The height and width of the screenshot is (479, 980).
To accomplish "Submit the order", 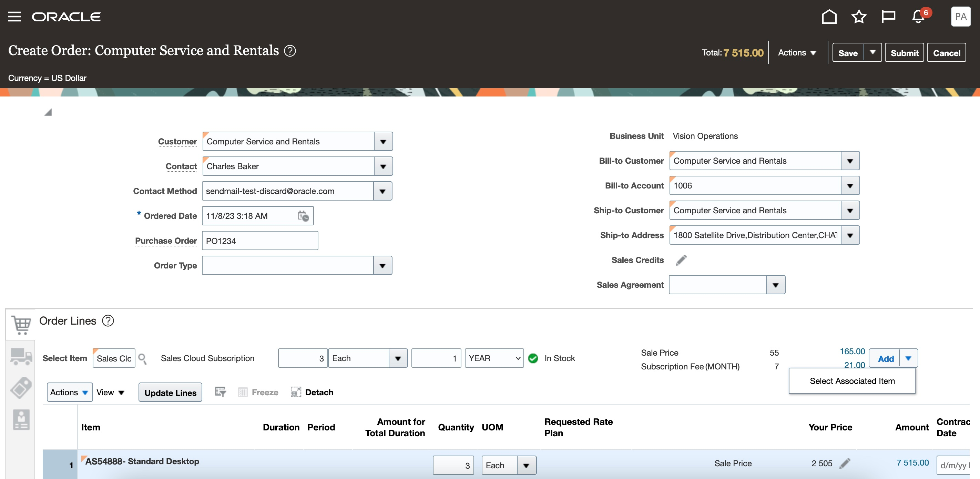I will [904, 53].
